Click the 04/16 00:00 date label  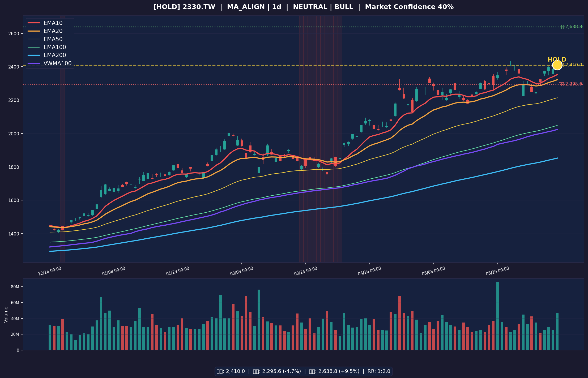click(x=369, y=271)
